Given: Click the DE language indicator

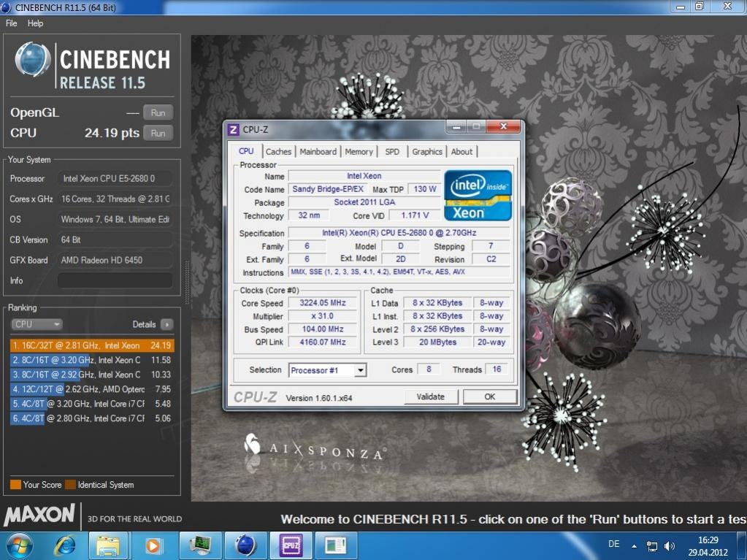Looking at the screenshot, I should point(614,544).
